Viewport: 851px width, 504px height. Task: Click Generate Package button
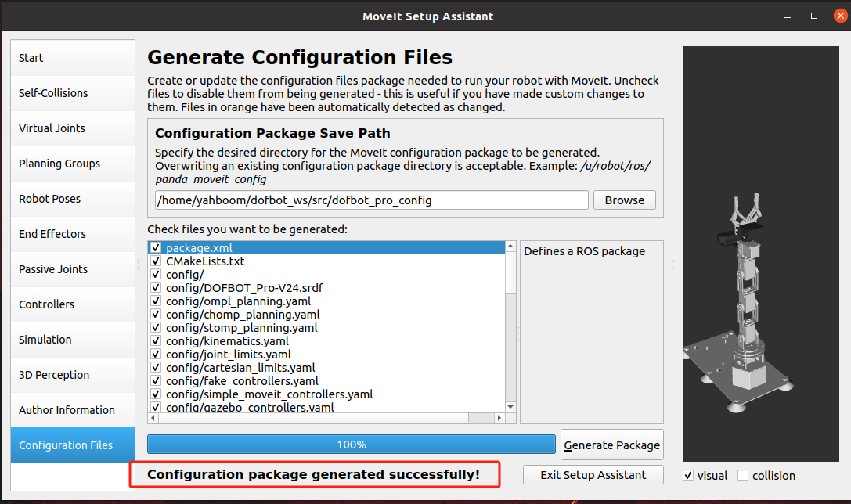click(x=611, y=445)
